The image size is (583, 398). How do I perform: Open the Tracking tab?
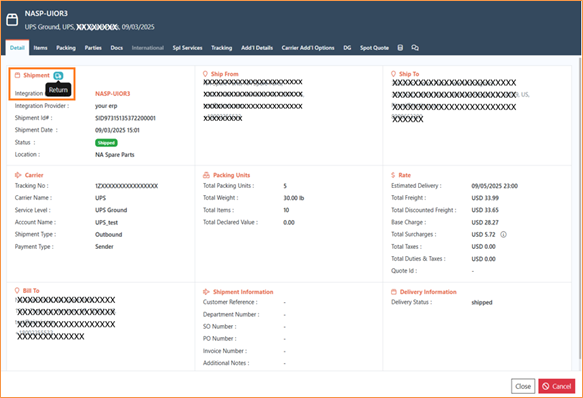pyautogui.click(x=222, y=48)
